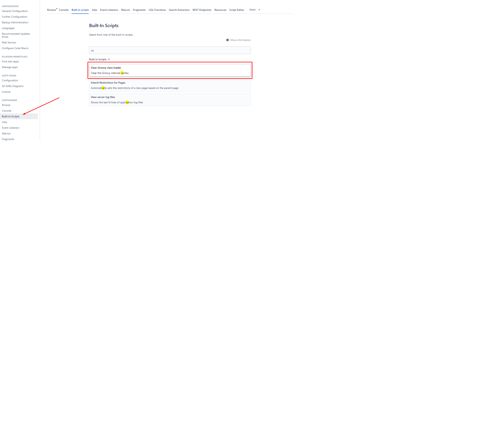Open View server log files script
The height and width of the screenshot is (448, 479).
[170, 99]
